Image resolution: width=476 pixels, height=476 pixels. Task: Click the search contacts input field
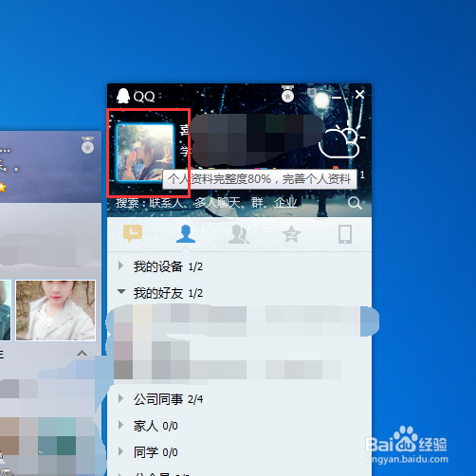pyautogui.click(x=228, y=203)
